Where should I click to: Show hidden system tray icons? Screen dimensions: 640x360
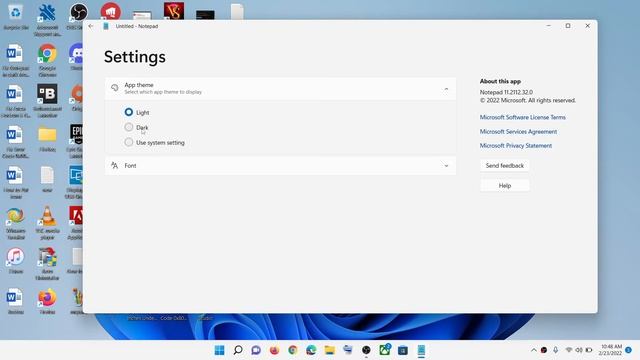click(x=533, y=350)
